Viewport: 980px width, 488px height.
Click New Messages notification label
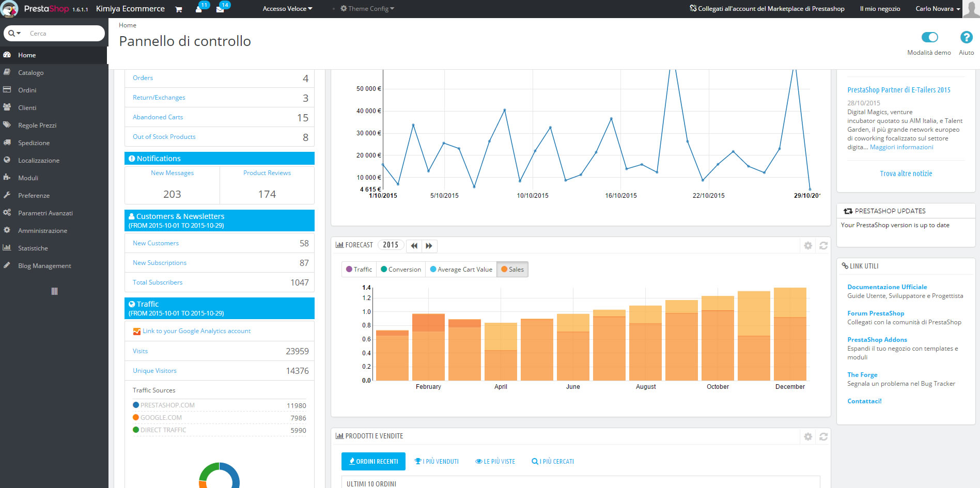[x=172, y=173]
